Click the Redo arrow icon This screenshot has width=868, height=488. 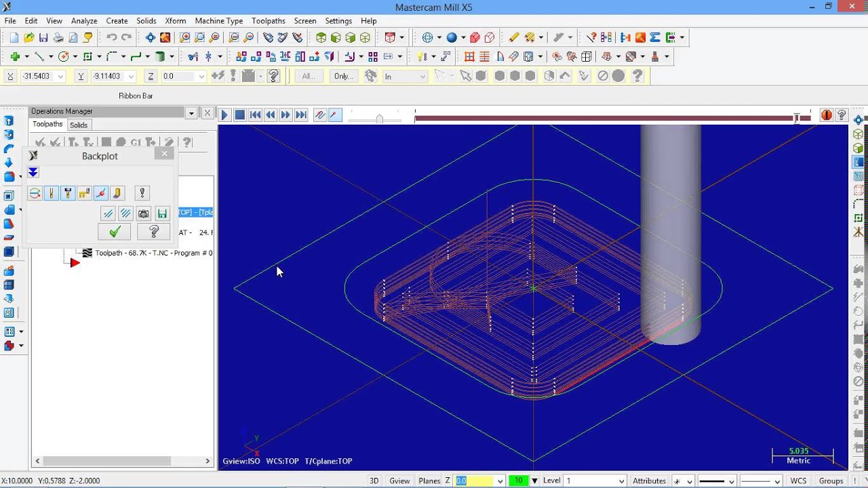tap(126, 38)
